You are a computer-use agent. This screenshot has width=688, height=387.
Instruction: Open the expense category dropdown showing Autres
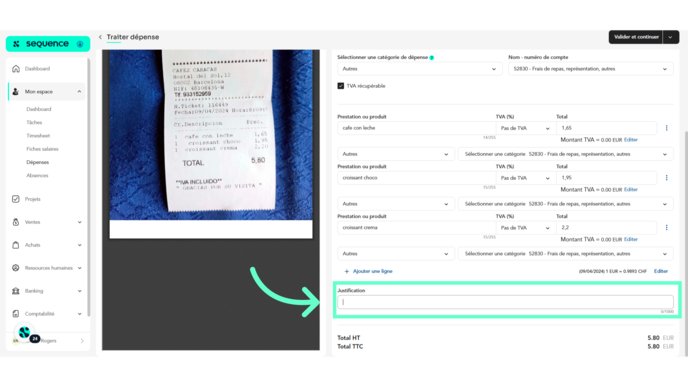(x=419, y=69)
